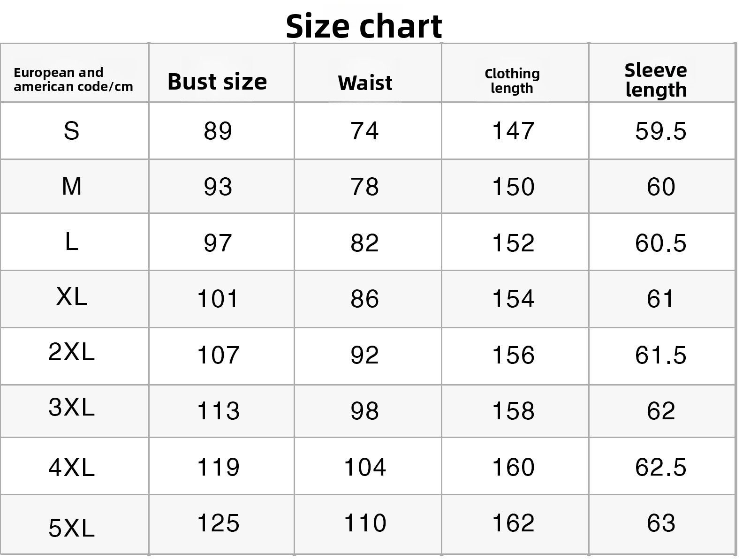
Task: Click the S size row label
Action: [x=71, y=130]
